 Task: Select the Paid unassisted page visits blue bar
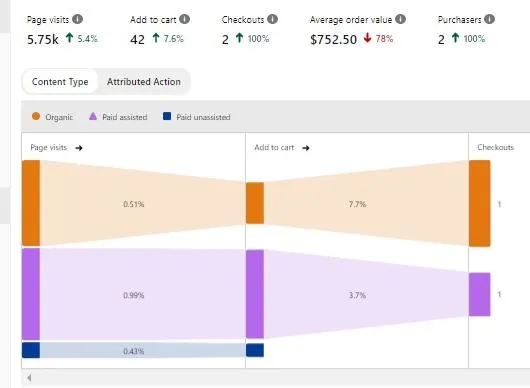pos(31,350)
